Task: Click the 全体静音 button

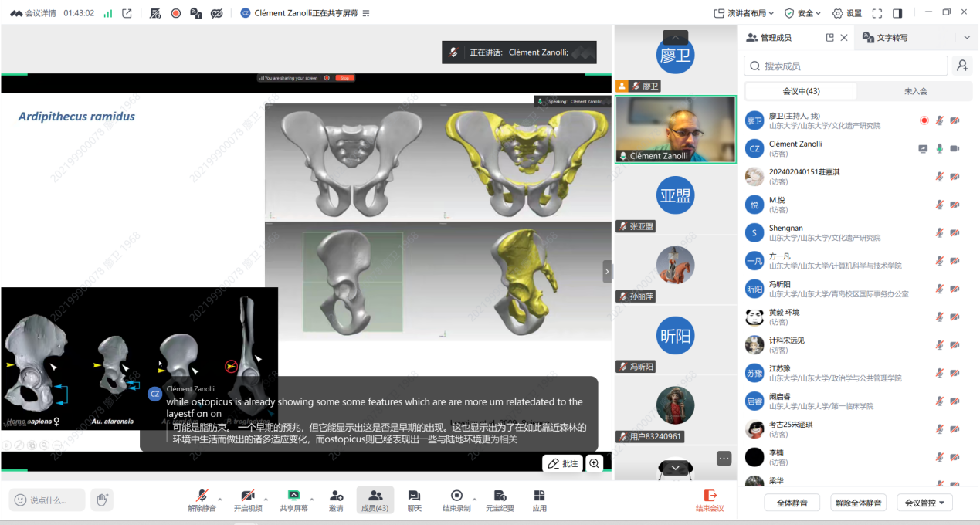Action: click(x=792, y=503)
